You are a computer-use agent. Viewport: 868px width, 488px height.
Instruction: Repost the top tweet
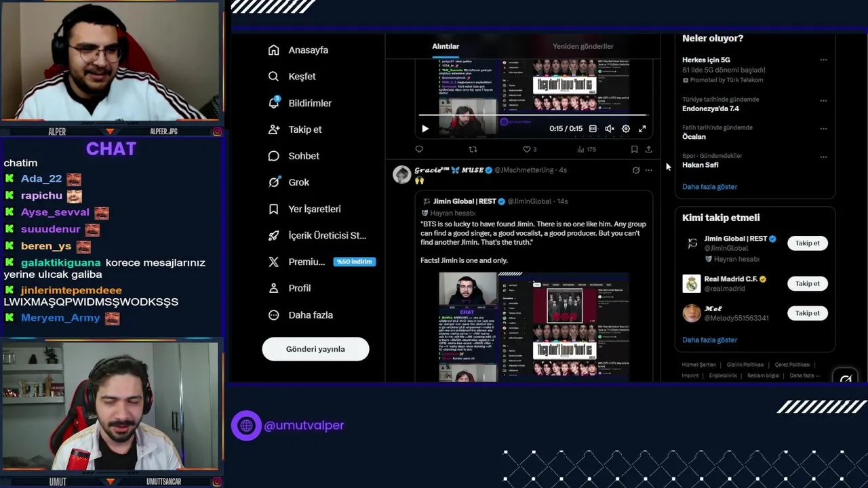coord(473,149)
